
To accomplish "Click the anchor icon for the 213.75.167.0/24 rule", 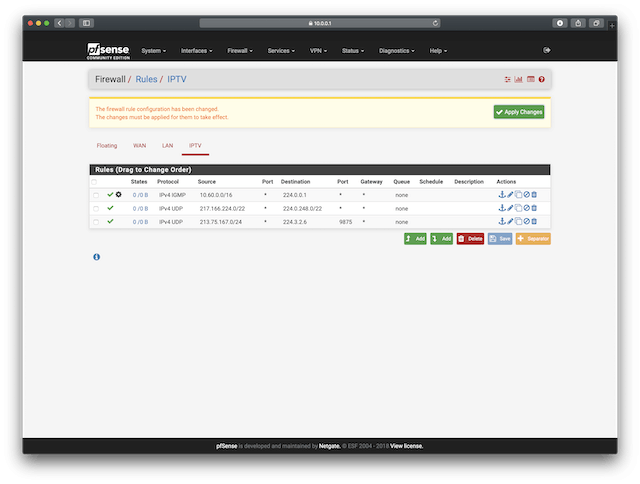I will [x=502, y=221].
